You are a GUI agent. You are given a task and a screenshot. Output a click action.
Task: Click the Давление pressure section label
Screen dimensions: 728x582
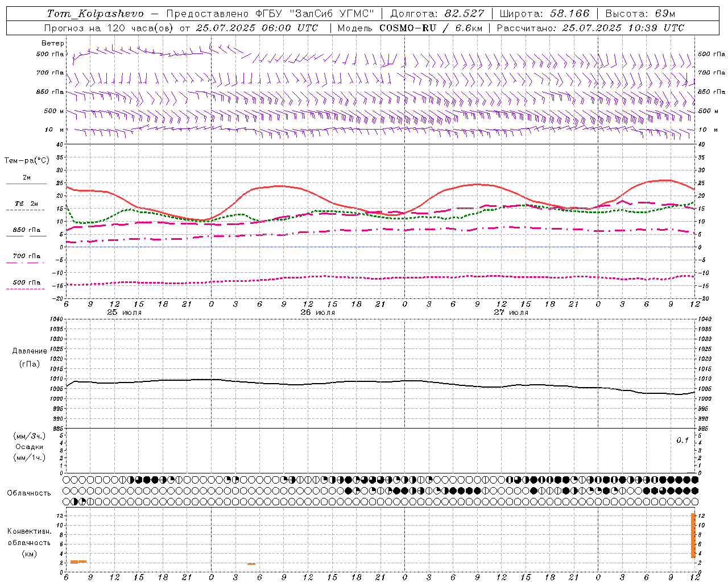click(30, 351)
